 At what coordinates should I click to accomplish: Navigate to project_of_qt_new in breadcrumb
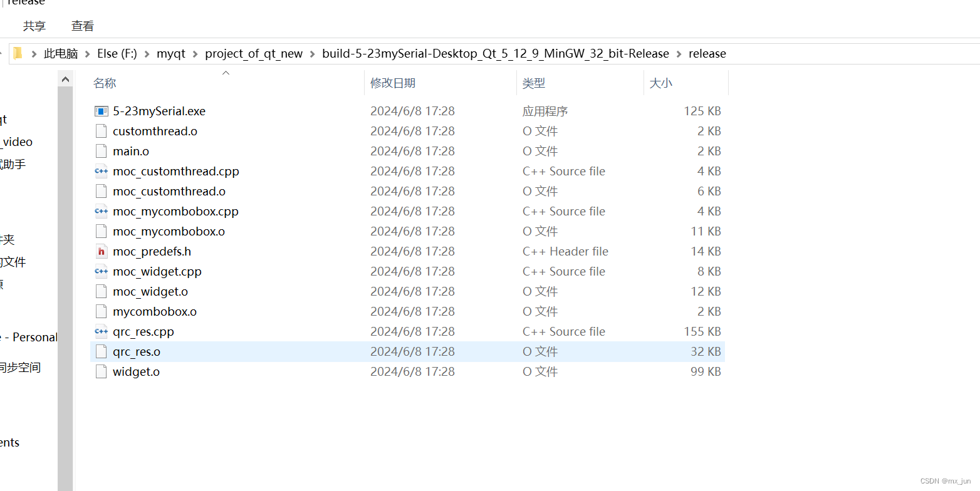pos(254,54)
